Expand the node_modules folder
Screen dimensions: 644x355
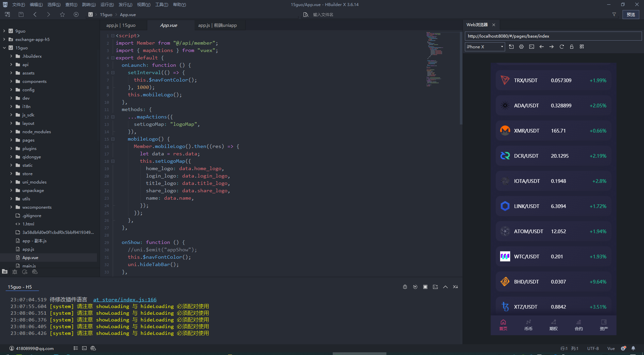point(11,132)
